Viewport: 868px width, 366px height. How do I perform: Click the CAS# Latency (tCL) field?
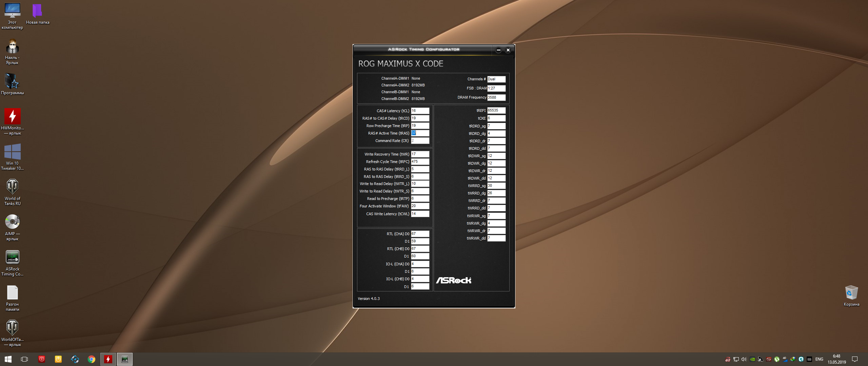point(420,111)
